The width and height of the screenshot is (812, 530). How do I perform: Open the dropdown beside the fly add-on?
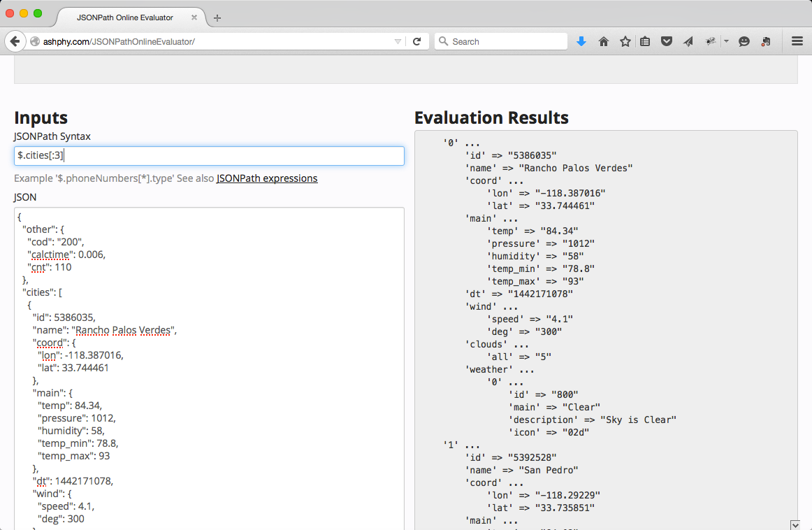(725, 41)
